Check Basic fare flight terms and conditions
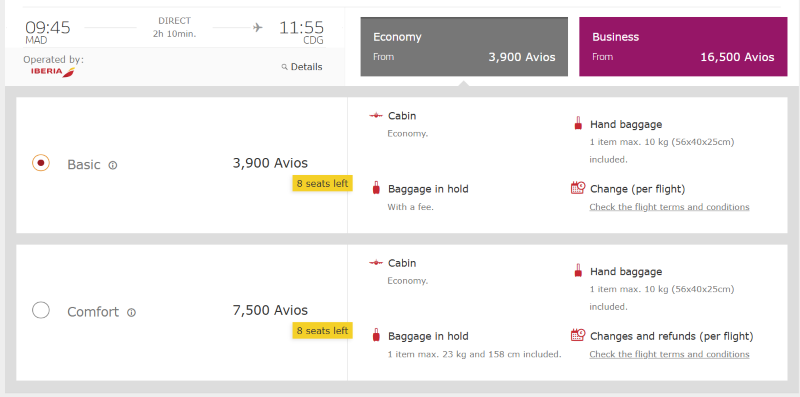 (x=669, y=207)
